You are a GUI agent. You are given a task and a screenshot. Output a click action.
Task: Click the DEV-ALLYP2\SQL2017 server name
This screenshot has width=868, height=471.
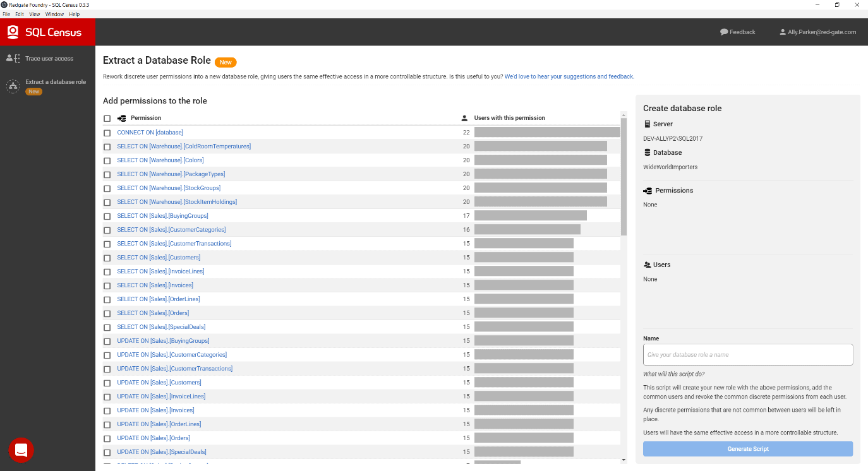click(x=673, y=138)
